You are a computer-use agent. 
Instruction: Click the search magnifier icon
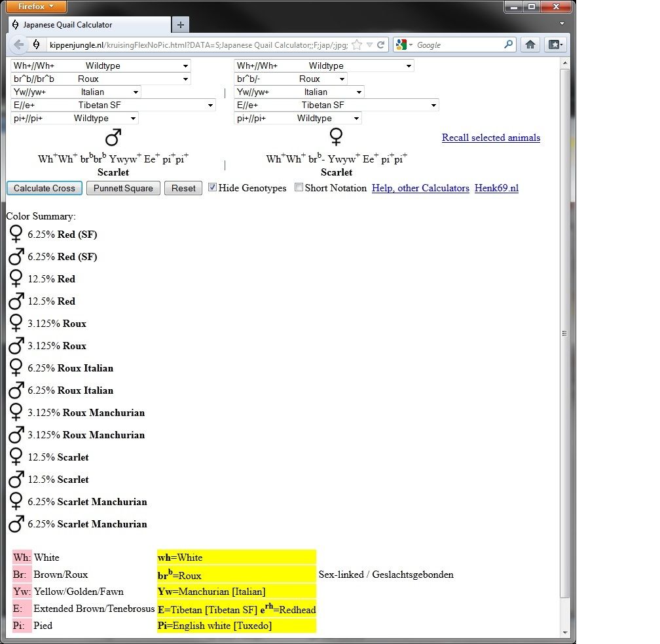509,45
